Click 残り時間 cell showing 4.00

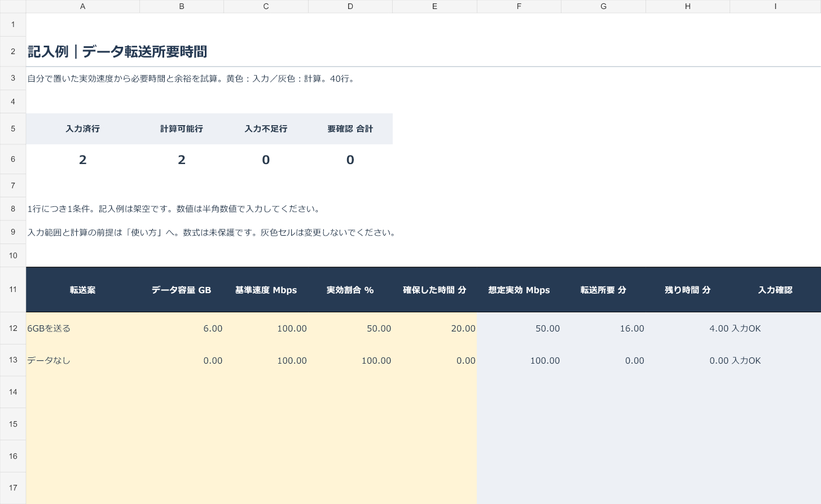point(688,328)
